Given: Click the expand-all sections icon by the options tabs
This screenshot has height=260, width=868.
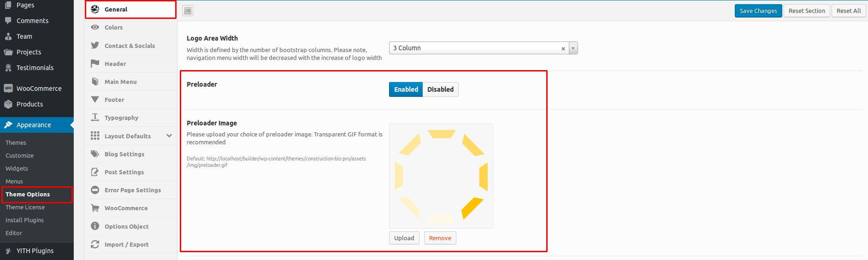Looking at the screenshot, I should click(188, 11).
